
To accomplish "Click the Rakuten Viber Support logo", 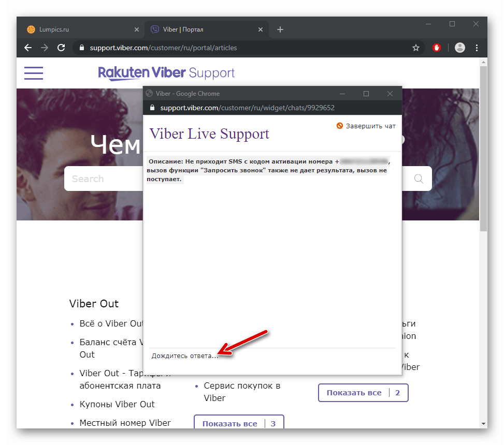I will click(x=166, y=73).
